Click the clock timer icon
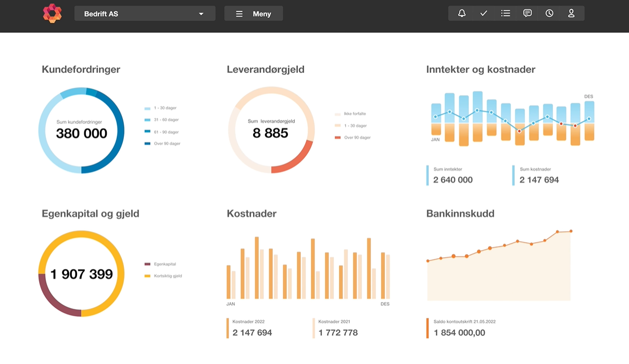The height and width of the screenshot is (364, 629). point(549,14)
